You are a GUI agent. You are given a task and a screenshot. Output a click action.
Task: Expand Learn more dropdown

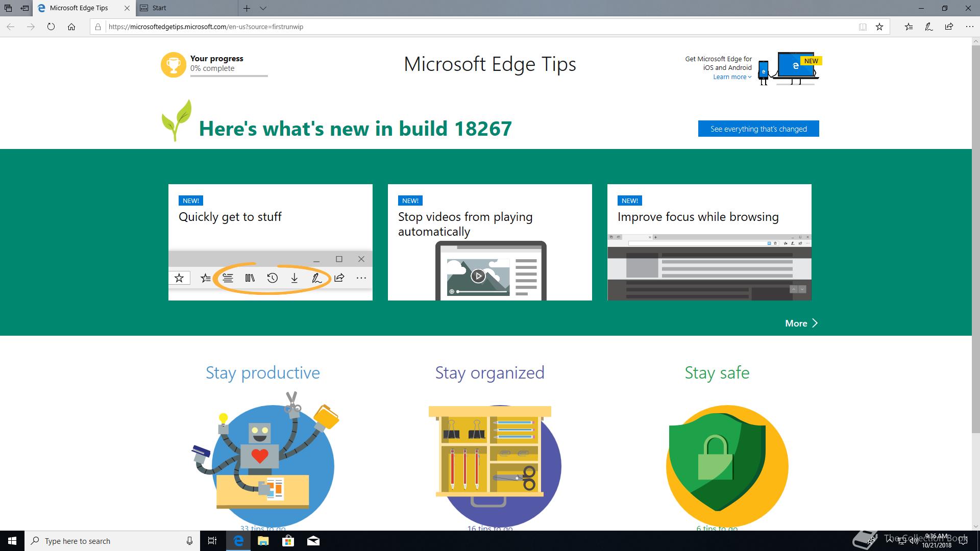coord(732,77)
